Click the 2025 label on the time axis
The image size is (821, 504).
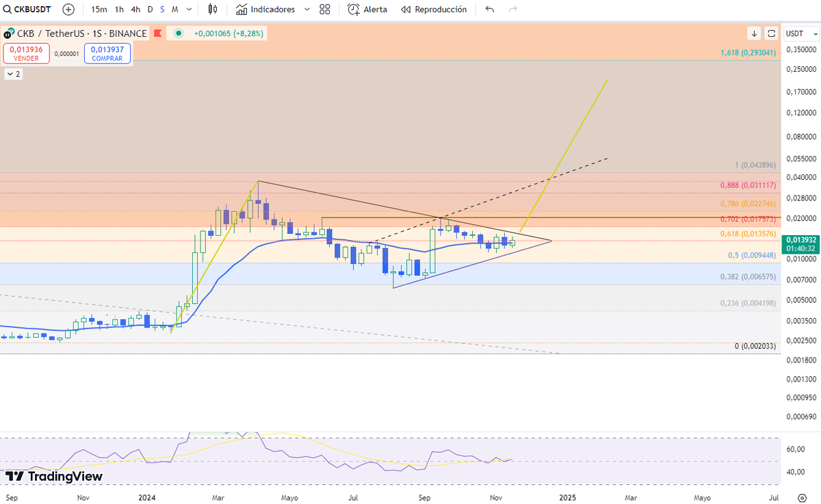(x=566, y=497)
